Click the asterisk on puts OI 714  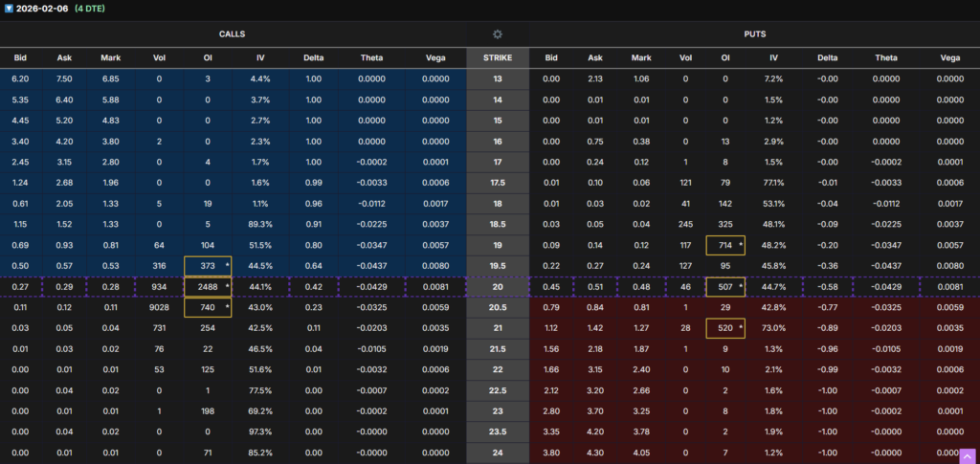coord(741,245)
